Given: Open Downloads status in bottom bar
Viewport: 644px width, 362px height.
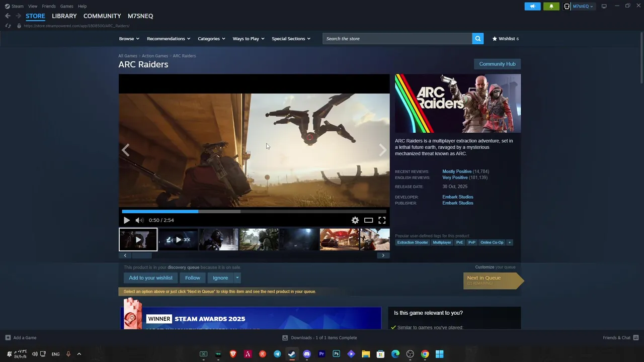Looking at the screenshot, I should click(x=319, y=338).
